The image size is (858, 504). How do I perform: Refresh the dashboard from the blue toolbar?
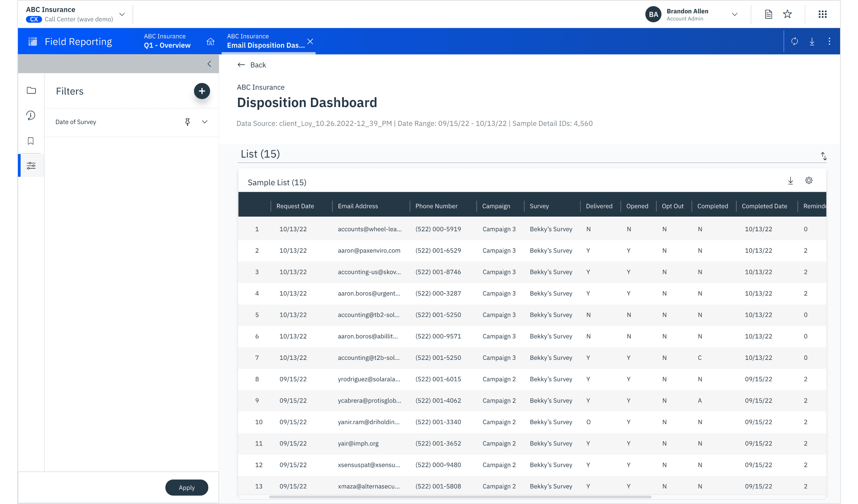click(794, 42)
